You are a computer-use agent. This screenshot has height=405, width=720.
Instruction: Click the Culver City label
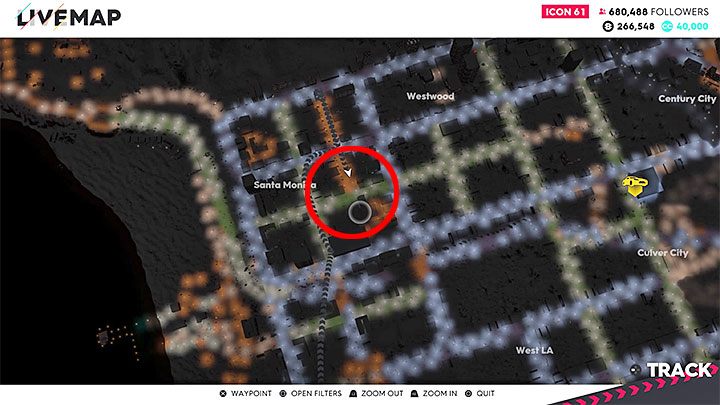point(663,253)
